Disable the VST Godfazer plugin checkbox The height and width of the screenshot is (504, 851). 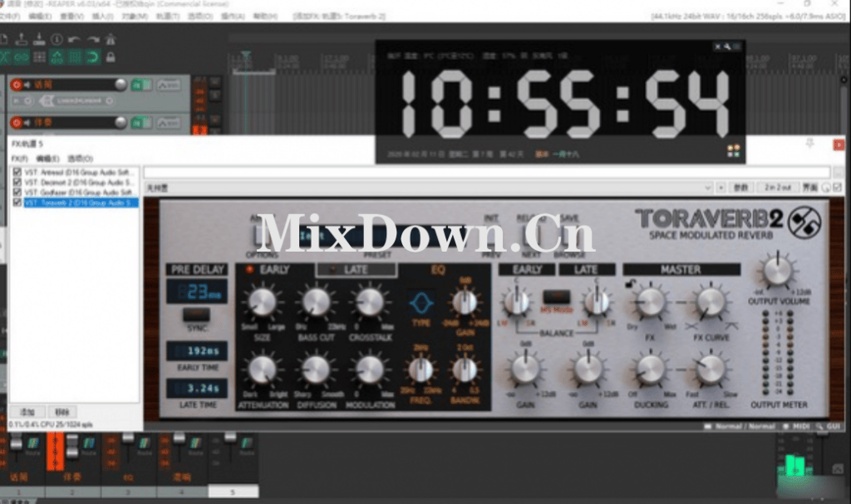click(x=17, y=192)
